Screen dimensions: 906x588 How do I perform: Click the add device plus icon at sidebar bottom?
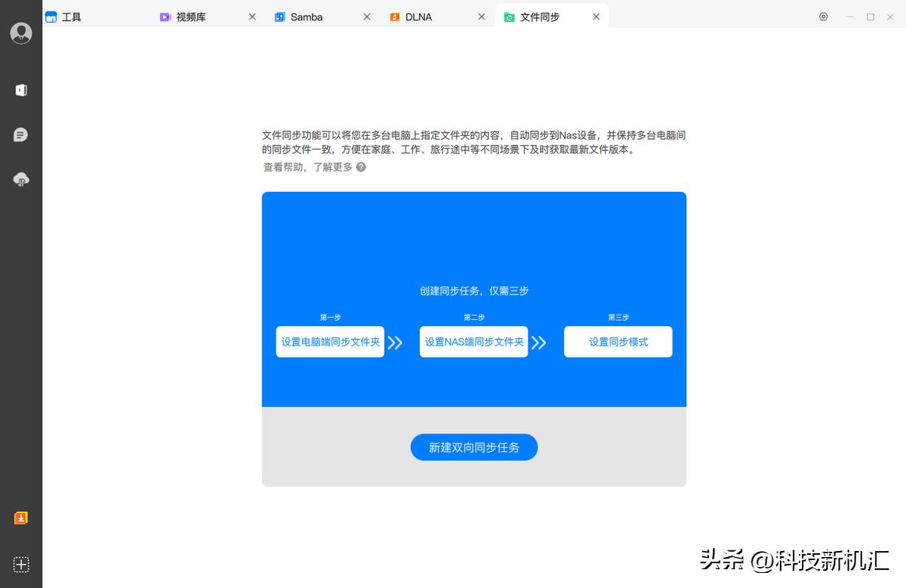tap(21, 564)
